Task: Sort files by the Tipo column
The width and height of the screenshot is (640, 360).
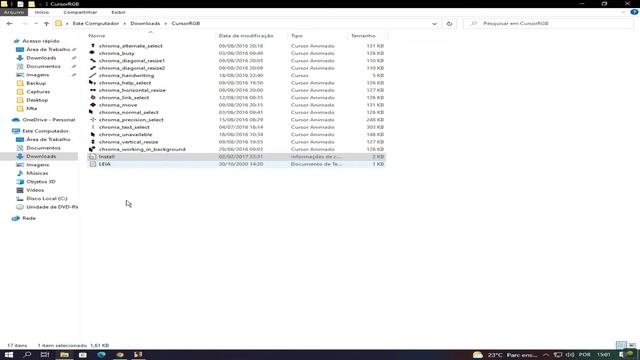Action: point(297,36)
